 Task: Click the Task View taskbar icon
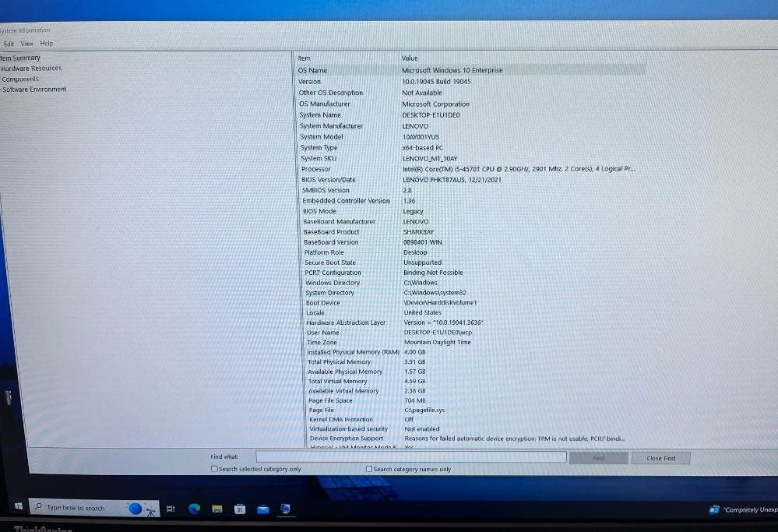coord(170,509)
